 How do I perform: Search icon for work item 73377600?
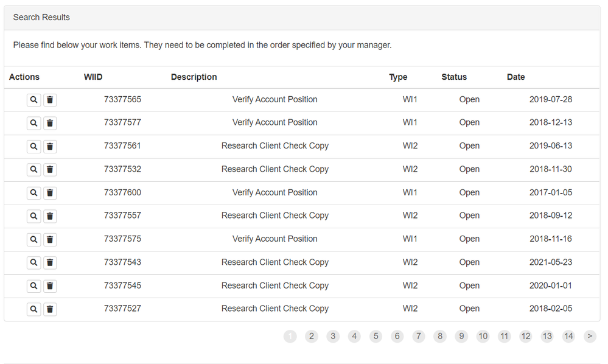pos(34,193)
